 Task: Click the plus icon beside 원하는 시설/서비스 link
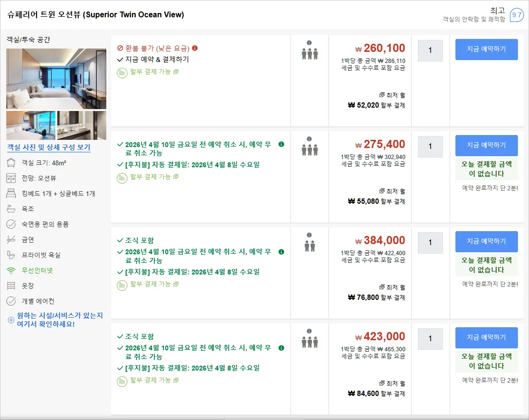point(11,320)
